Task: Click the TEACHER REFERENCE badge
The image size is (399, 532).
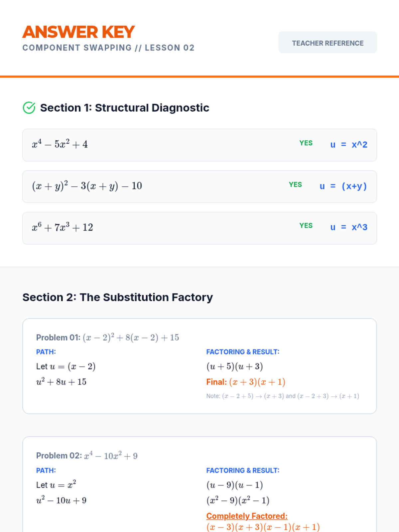Action: (x=328, y=43)
